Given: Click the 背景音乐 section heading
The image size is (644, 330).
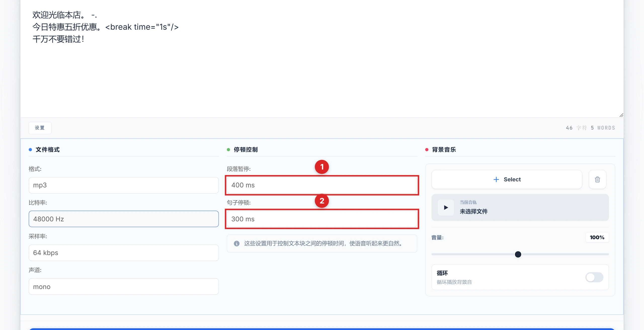Looking at the screenshot, I should [x=444, y=150].
